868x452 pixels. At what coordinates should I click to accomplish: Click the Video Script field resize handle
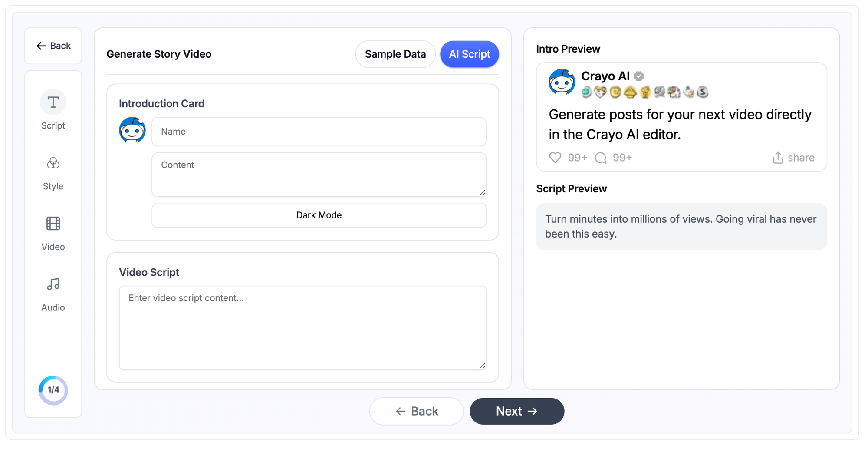pos(482,366)
